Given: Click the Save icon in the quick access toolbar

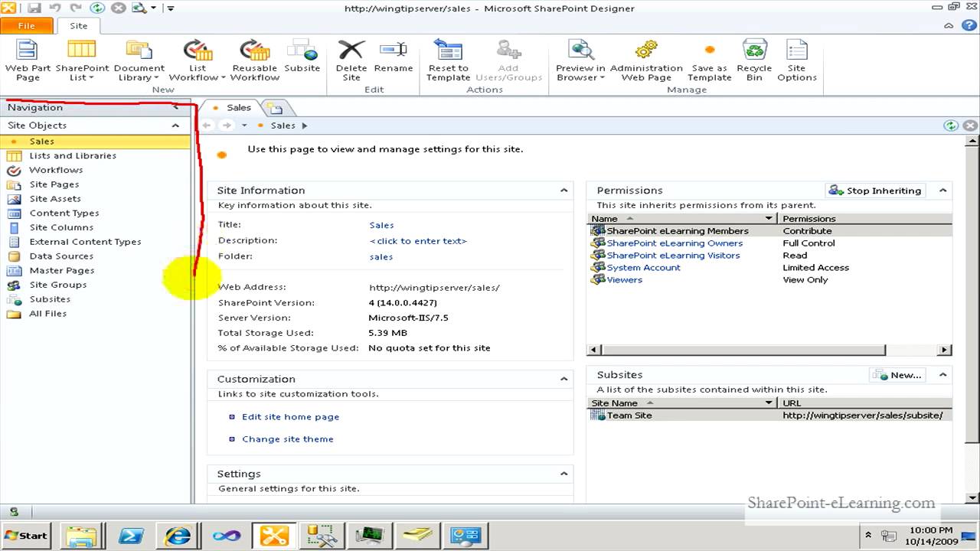Looking at the screenshot, I should pyautogui.click(x=34, y=8).
